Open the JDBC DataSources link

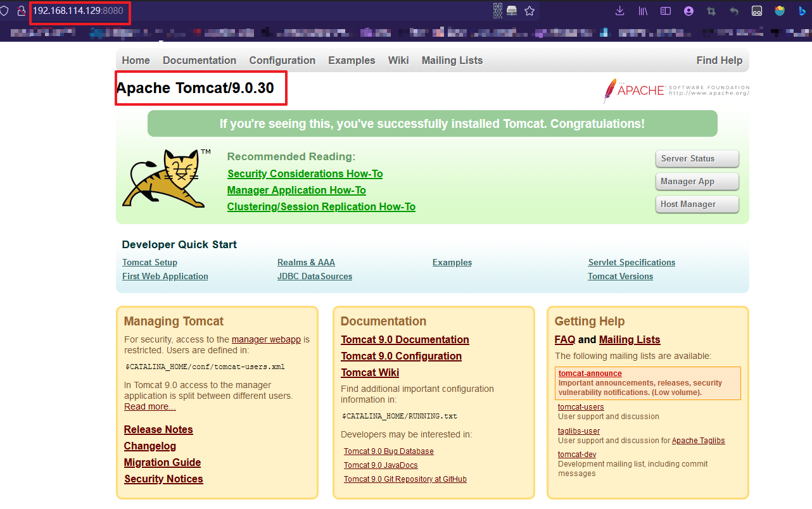tap(315, 276)
